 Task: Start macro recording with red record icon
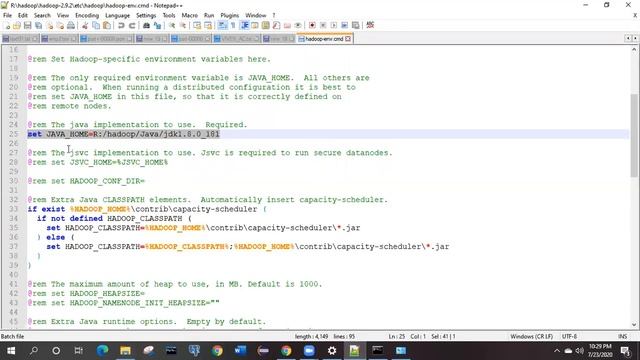coord(312,25)
